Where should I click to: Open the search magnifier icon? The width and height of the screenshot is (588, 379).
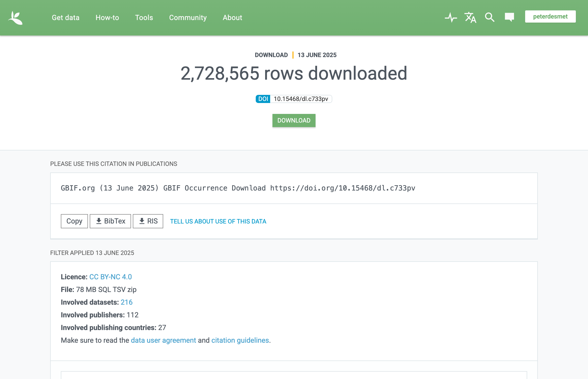(x=490, y=18)
